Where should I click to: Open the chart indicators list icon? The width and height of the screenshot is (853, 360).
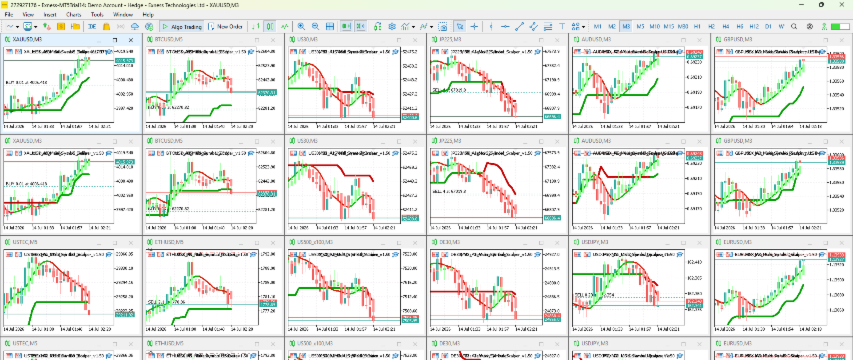click(405, 26)
